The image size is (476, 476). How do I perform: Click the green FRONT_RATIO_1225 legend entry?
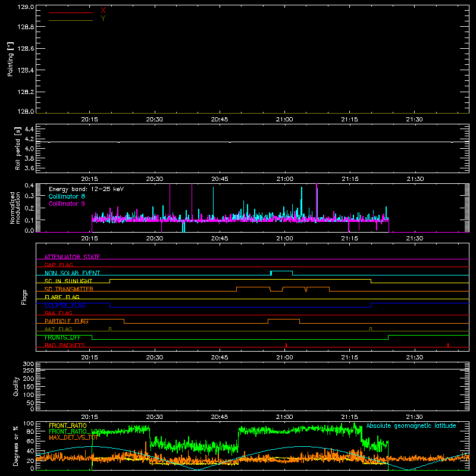[x=77, y=431]
